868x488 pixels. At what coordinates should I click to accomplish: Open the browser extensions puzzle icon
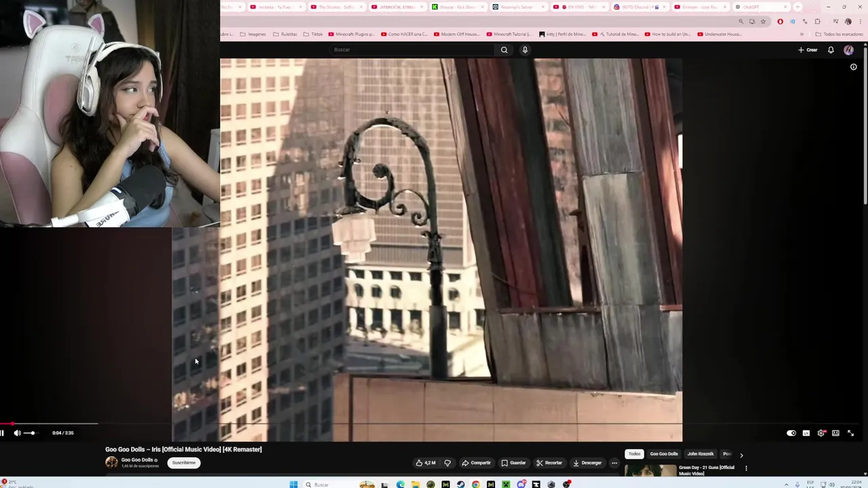(817, 22)
